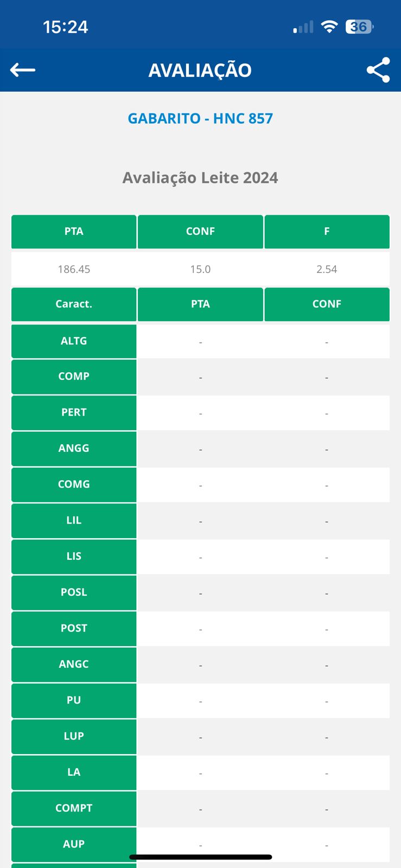
Task: Open the GABARITO - HNC 857 link
Action: pos(200,118)
